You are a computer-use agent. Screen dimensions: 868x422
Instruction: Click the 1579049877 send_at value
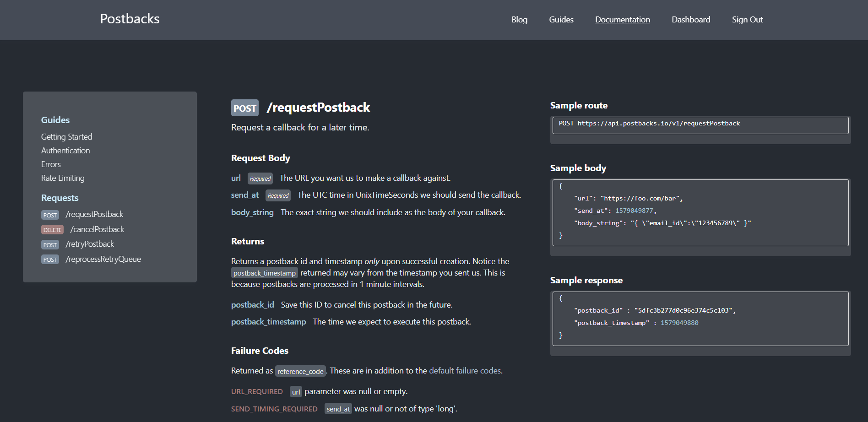point(634,211)
